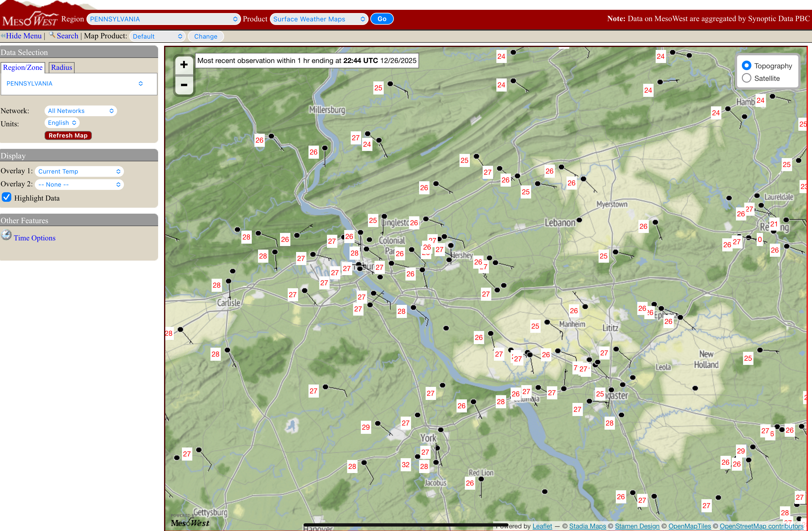The width and height of the screenshot is (812, 531).
Task: Open the Units English dropdown
Action: 62,123
